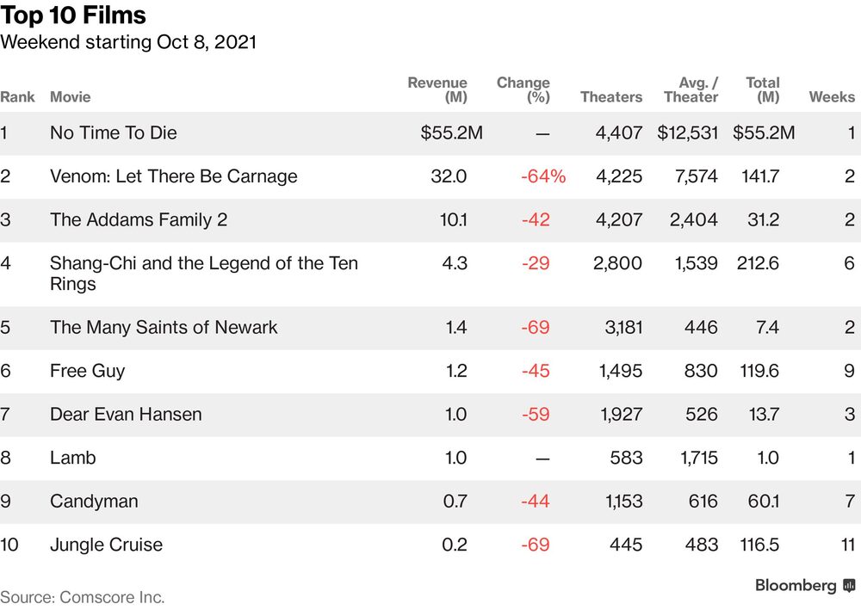
Task: Click the No Time To Die title
Action: tap(114, 133)
